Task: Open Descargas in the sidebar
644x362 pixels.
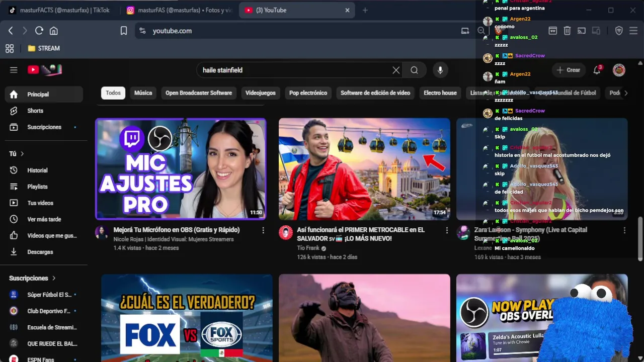Action: (44, 252)
